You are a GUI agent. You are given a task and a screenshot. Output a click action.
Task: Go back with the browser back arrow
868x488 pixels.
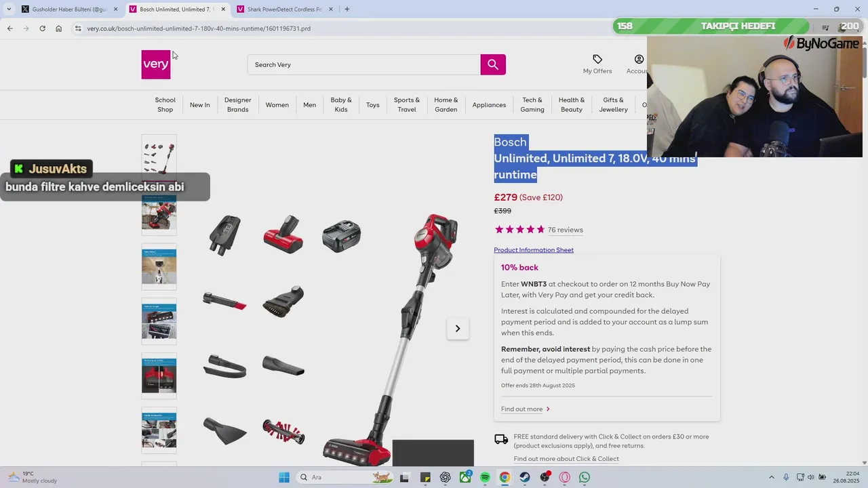click(9, 28)
